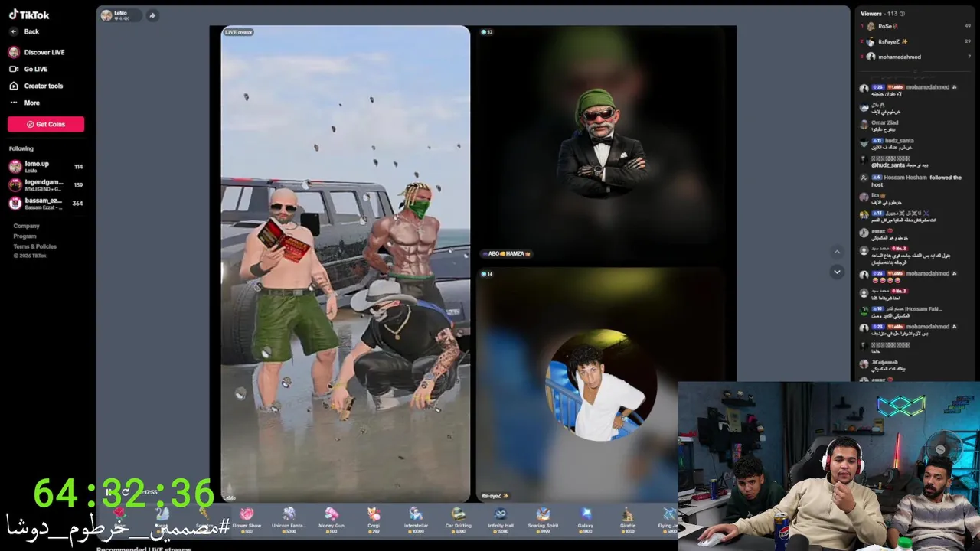This screenshot has width=980, height=551.
Task: Click the previous stream up chevron
Action: tap(837, 252)
